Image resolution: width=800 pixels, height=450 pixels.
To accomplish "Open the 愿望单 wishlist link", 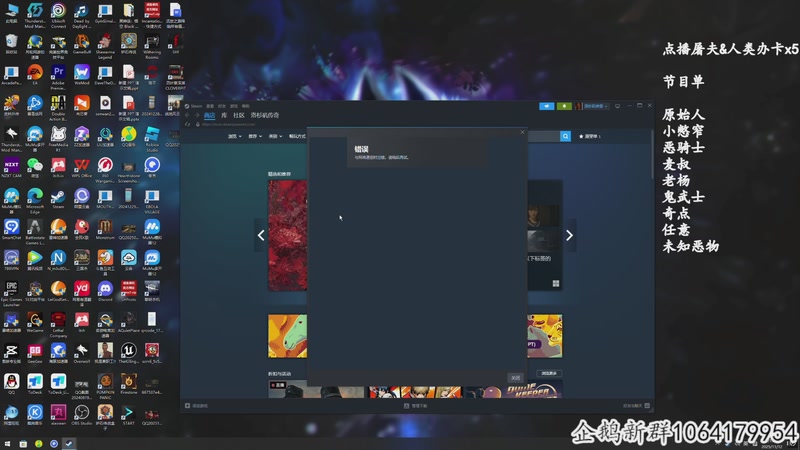I will (590, 136).
